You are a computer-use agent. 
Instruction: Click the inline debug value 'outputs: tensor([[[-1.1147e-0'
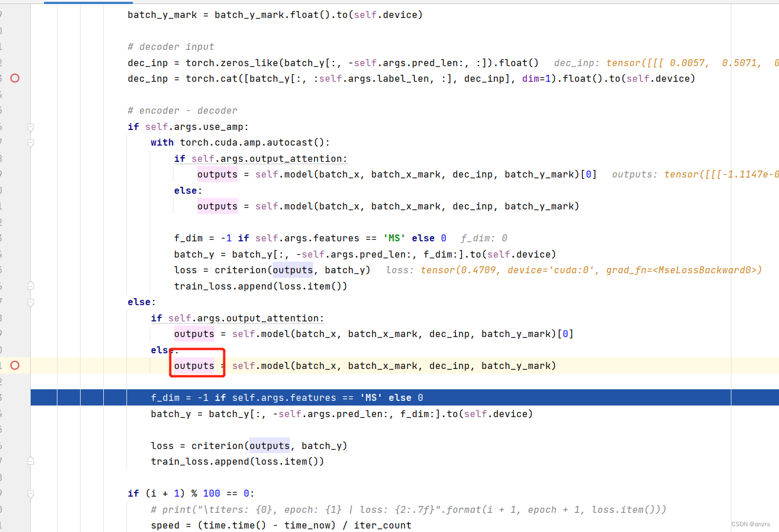pyautogui.click(x=695, y=175)
